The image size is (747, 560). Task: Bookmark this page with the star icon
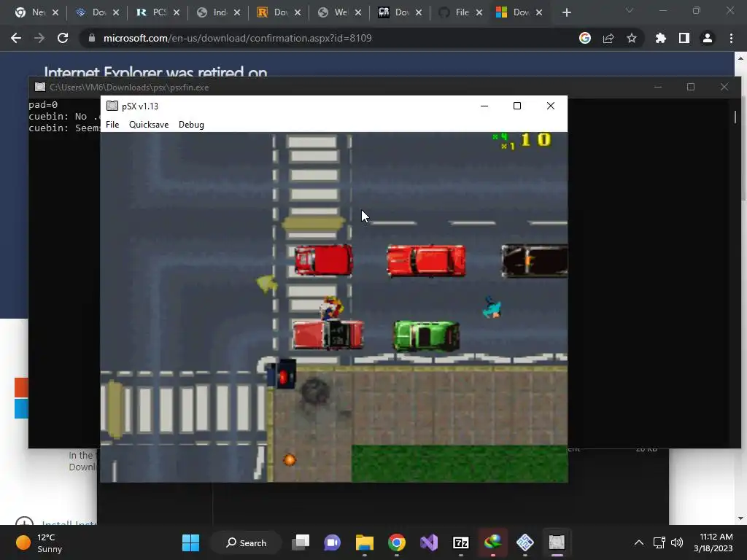pos(632,38)
